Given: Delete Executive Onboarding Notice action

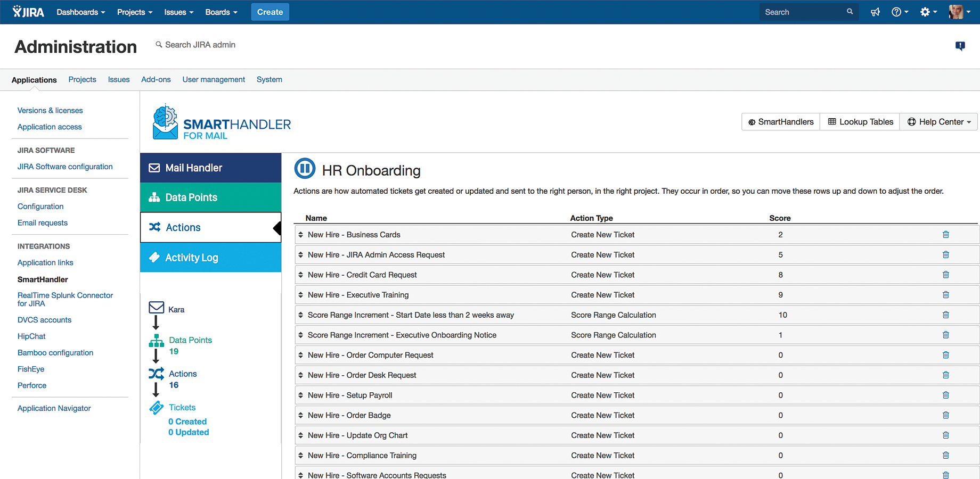Looking at the screenshot, I should [946, 335].
